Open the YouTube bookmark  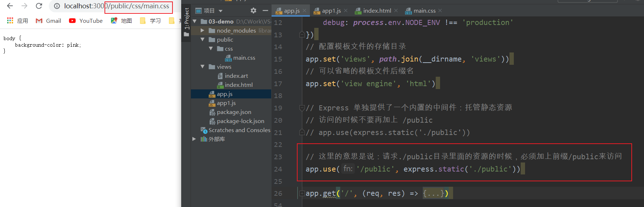[86, 21]
